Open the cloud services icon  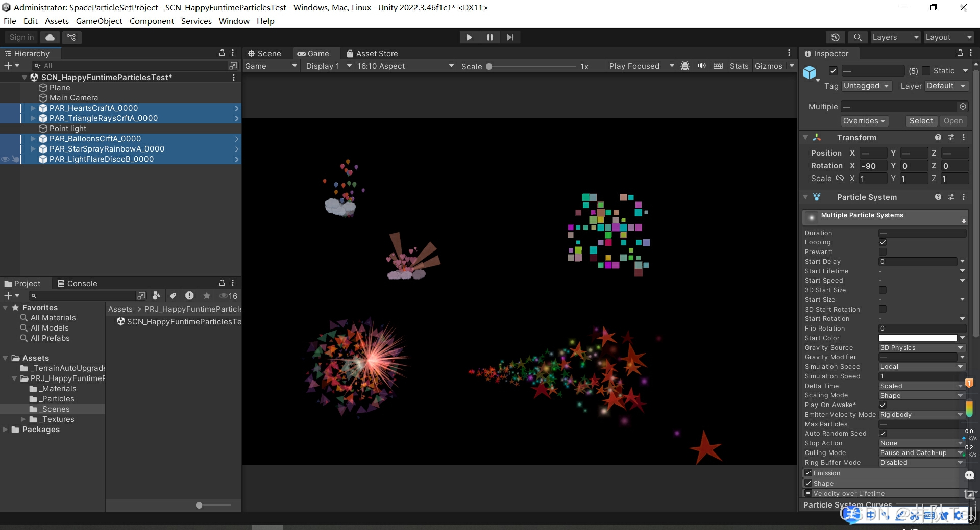tap(50, 37)
